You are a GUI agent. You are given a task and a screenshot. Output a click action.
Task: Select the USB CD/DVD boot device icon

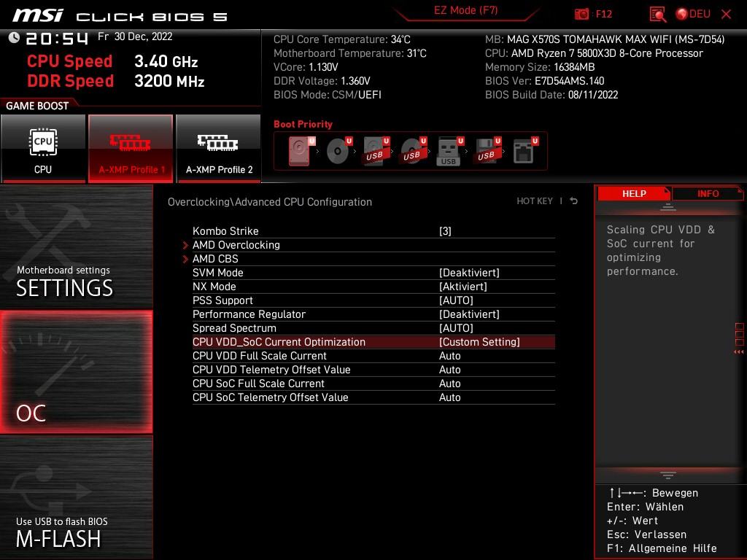point(414,151)
